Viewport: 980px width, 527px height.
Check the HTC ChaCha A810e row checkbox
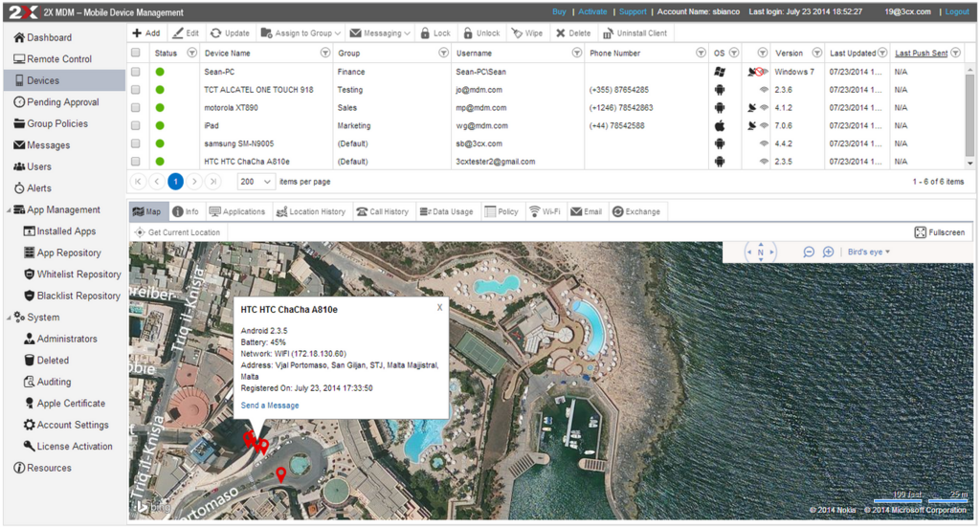136,161
